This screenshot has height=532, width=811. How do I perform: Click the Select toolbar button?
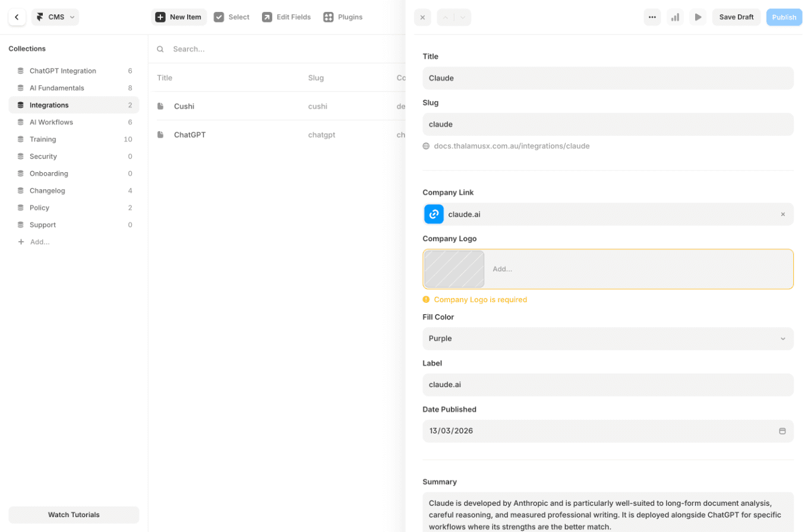(232, 17)
